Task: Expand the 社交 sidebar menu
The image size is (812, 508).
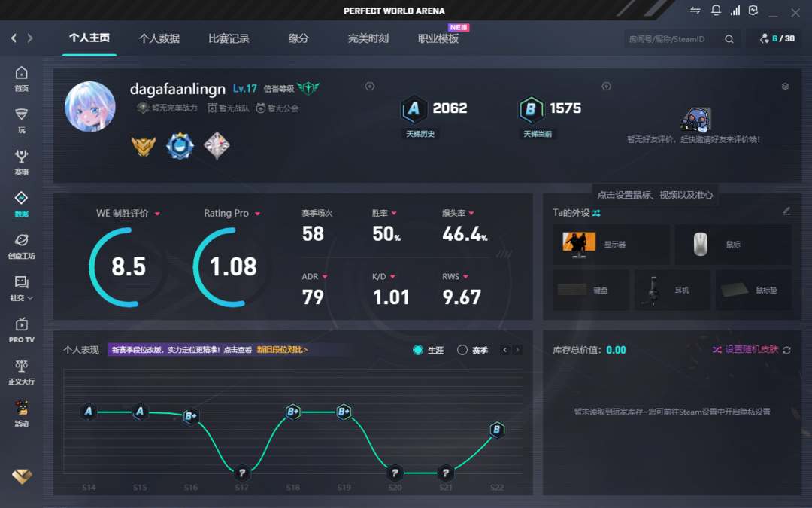Action: [x=21, y=287]
